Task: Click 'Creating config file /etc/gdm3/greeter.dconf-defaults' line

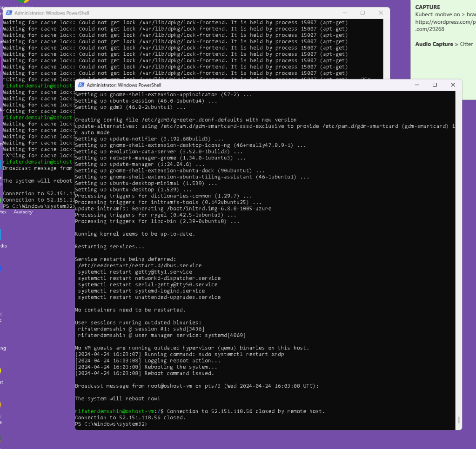Action: click(186, 120)
